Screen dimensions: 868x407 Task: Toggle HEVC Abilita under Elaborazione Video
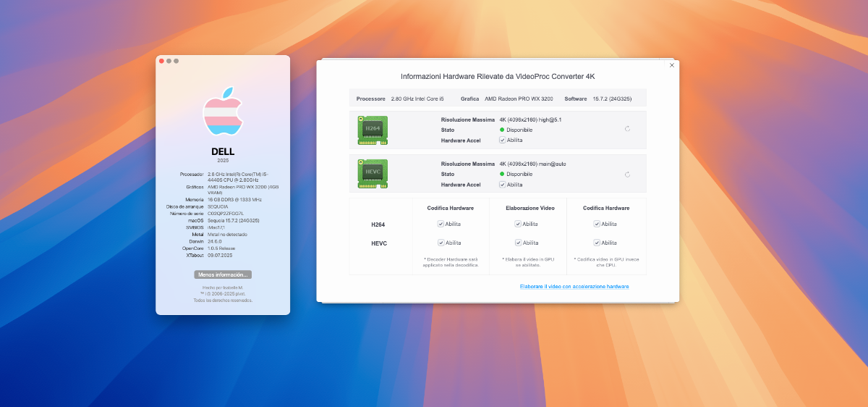518,243
